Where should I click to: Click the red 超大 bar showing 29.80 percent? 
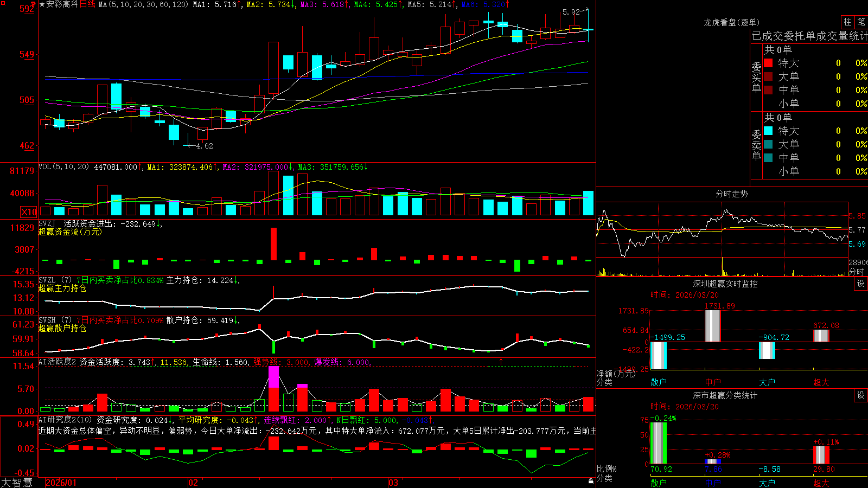821,455
